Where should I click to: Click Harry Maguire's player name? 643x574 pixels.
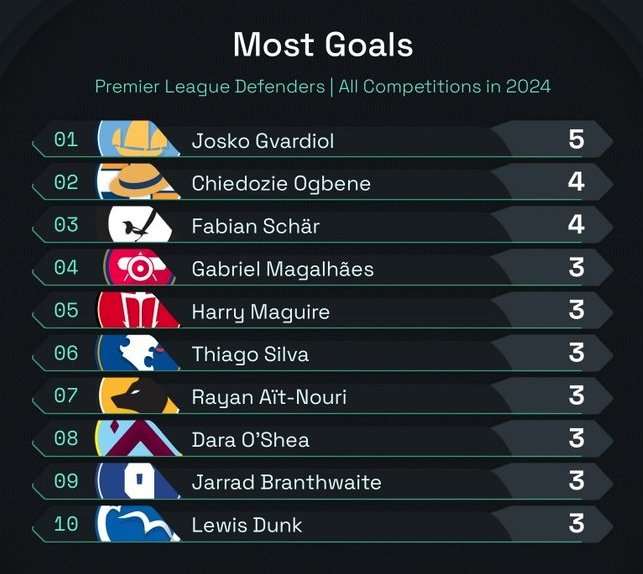point(261,312)
